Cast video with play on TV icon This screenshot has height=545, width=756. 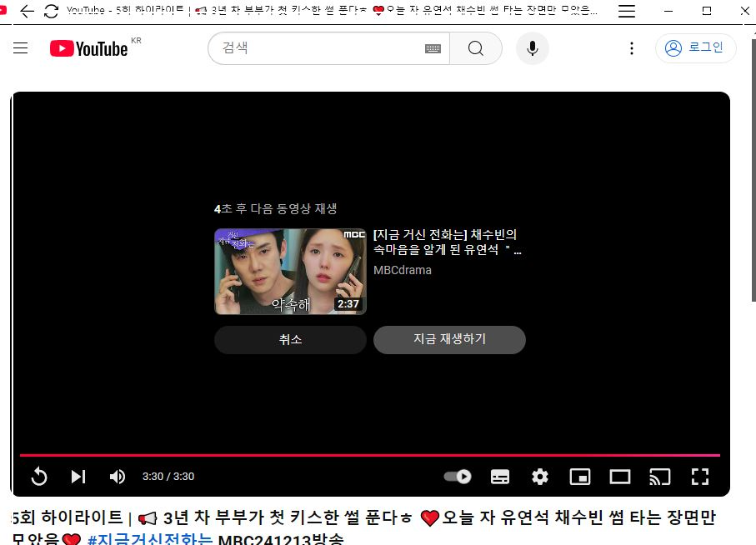pyautogui.click(x=660, y=477)
